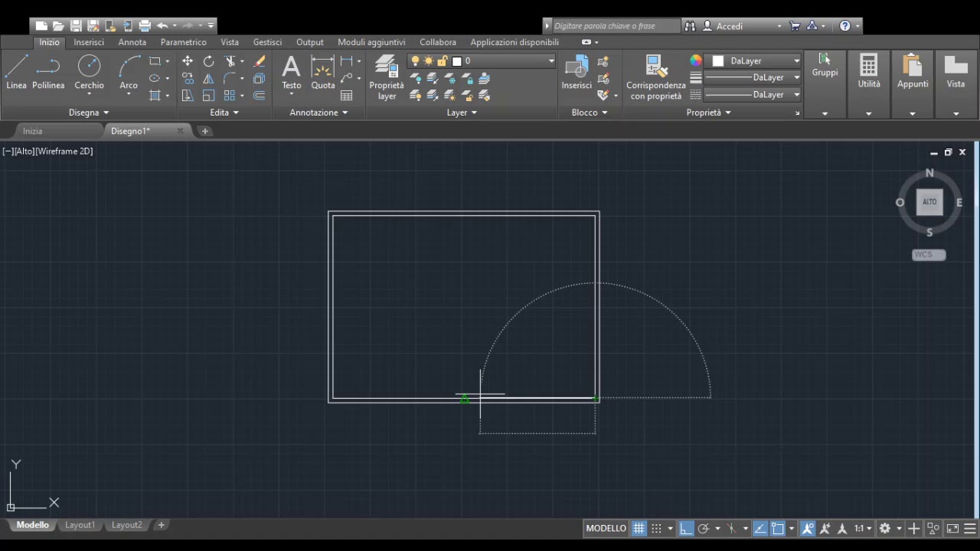Image resolution: width=980 pixels, height=551 pixels.
Task: Choose the Rectangle tool in Disegna panel
Action: tap(155, 61)
